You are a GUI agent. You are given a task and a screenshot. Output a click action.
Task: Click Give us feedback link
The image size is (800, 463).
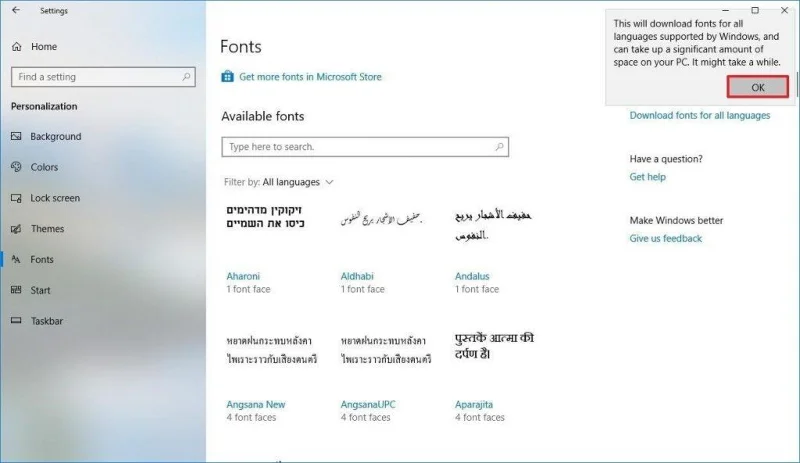665,238
